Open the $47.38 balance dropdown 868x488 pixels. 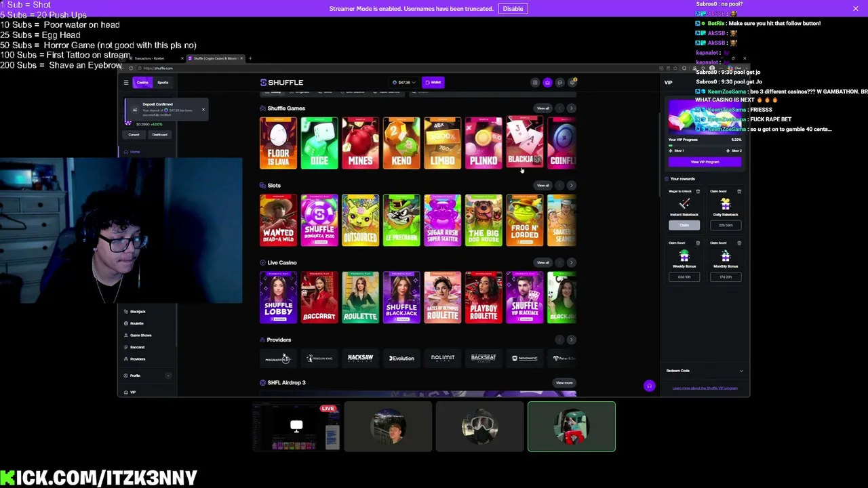404,83
